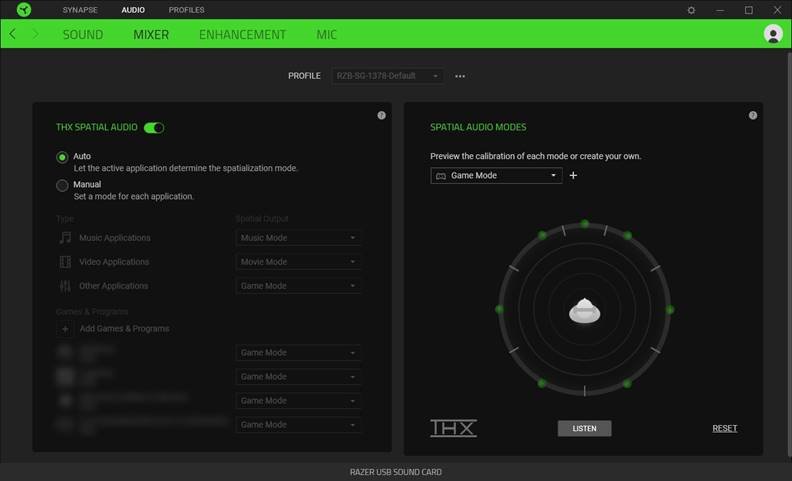Click Add Games & Programs
This screenshot has height=481, width=792.
click(124, 329)
